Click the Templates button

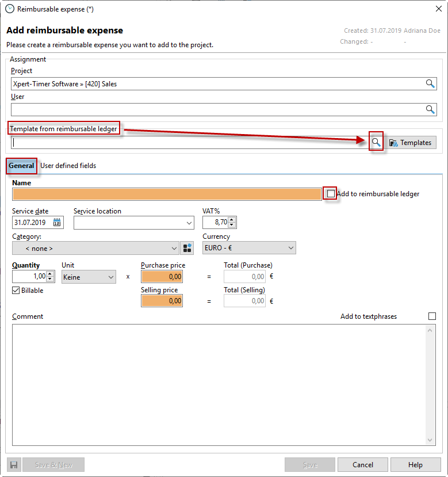(x=411, y=143)
